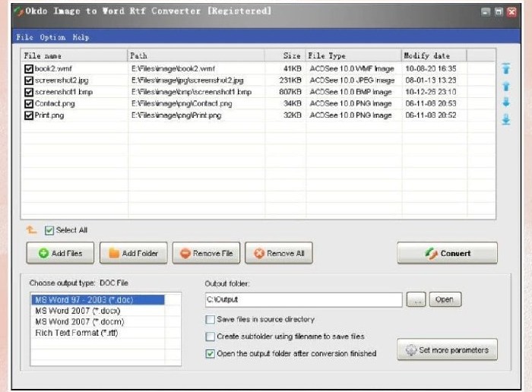532x392 pixels.
Task: Move selected file down one position
Action: [x=506, y=102]
